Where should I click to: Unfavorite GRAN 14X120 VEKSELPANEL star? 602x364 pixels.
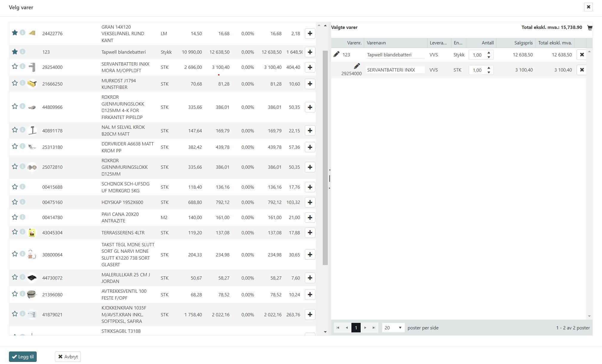pos(15,32)
